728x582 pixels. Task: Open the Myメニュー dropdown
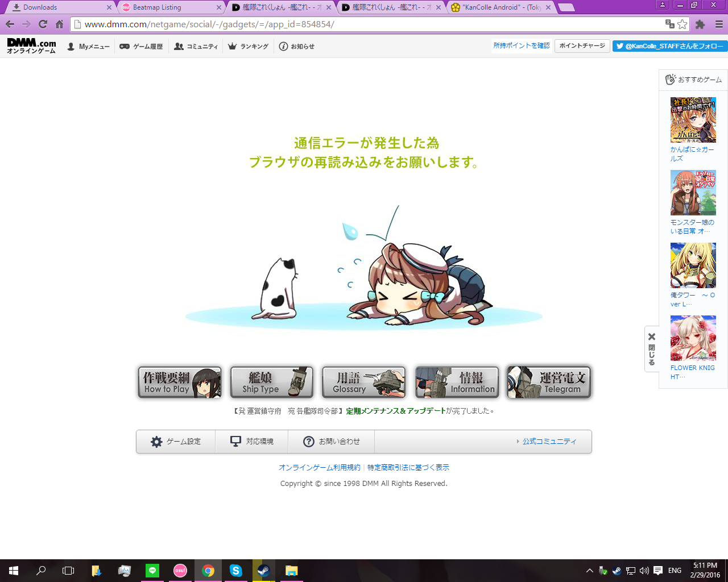88,47
